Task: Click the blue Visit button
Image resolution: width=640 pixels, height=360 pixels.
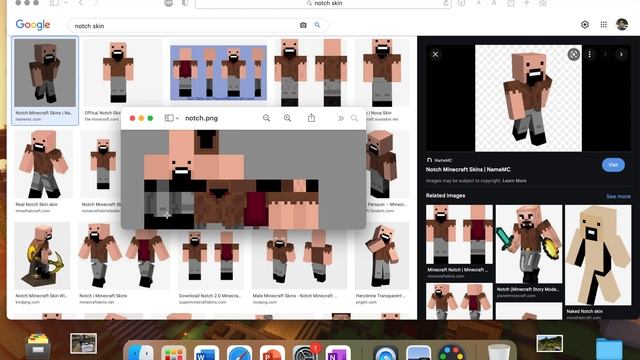Action: 613,164
